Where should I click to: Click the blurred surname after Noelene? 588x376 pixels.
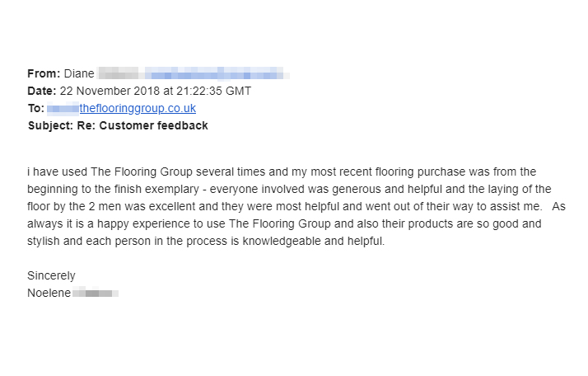click(95, 293)
